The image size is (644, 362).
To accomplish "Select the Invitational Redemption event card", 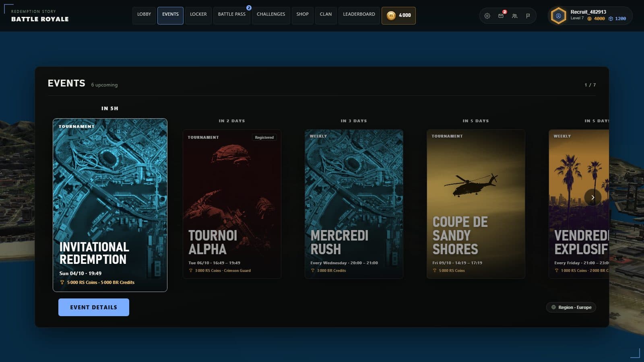I will (110, 205).
